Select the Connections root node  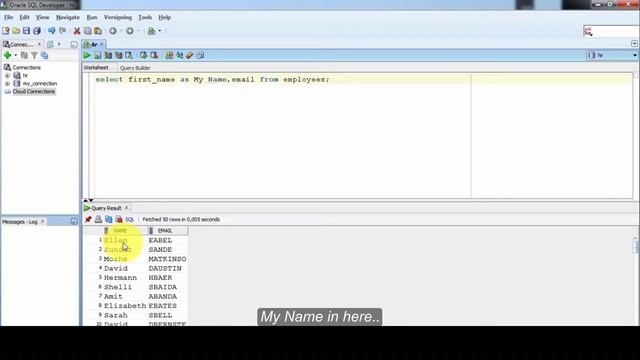click(26, 67)
